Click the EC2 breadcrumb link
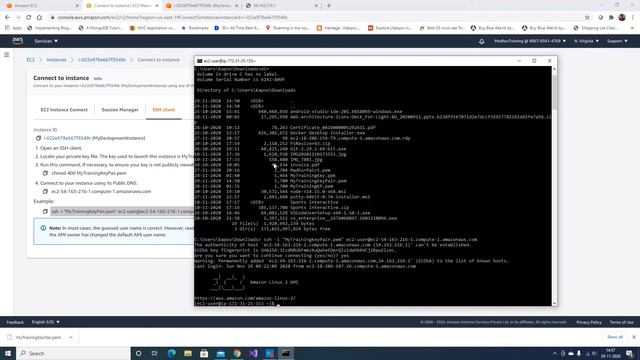 pos(31,60)
